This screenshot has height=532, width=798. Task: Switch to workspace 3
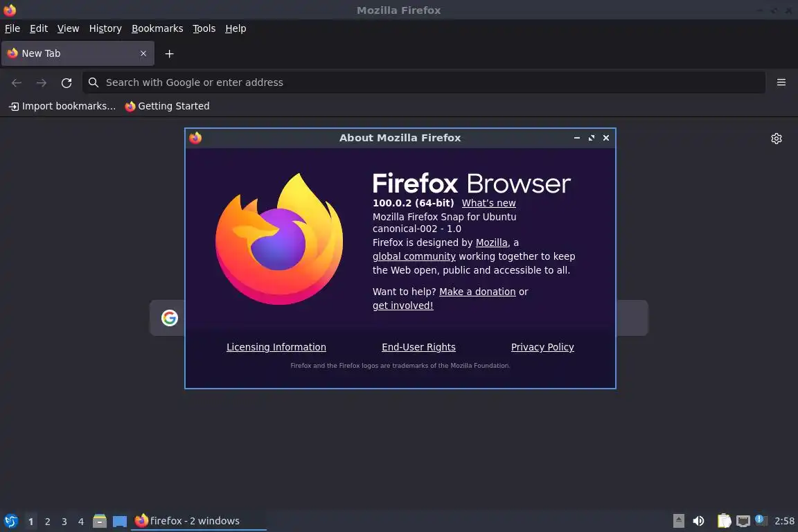(x=64, y=522)
